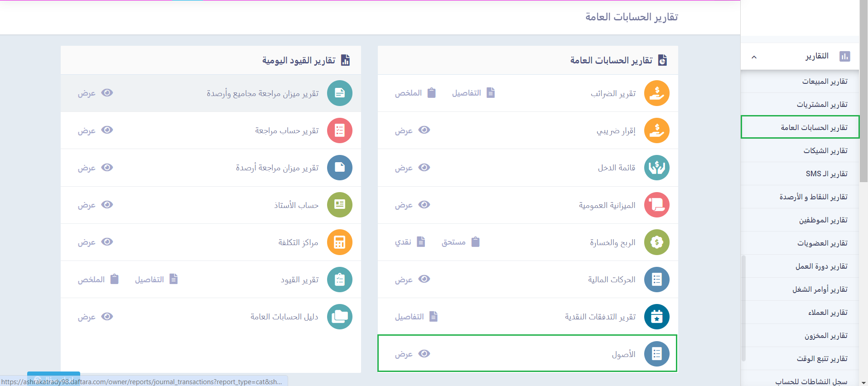Click the profit and loss (الربح والخسارة) icon

coord(656,242)
